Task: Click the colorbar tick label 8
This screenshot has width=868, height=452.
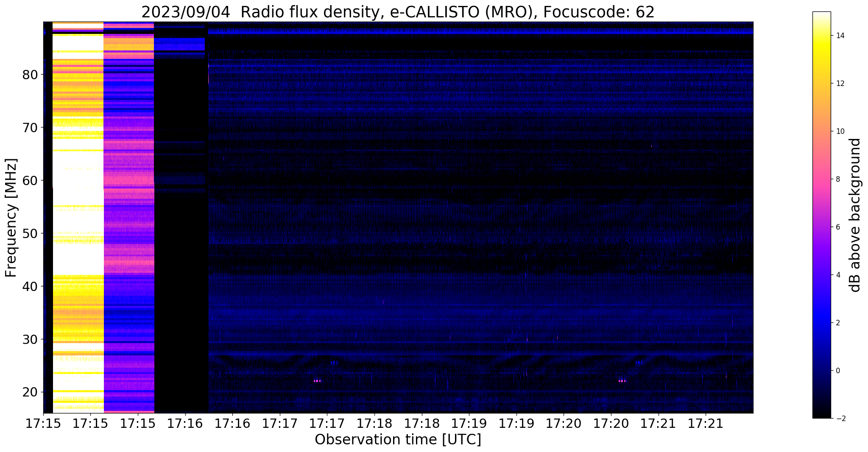Action: (837, 179)
